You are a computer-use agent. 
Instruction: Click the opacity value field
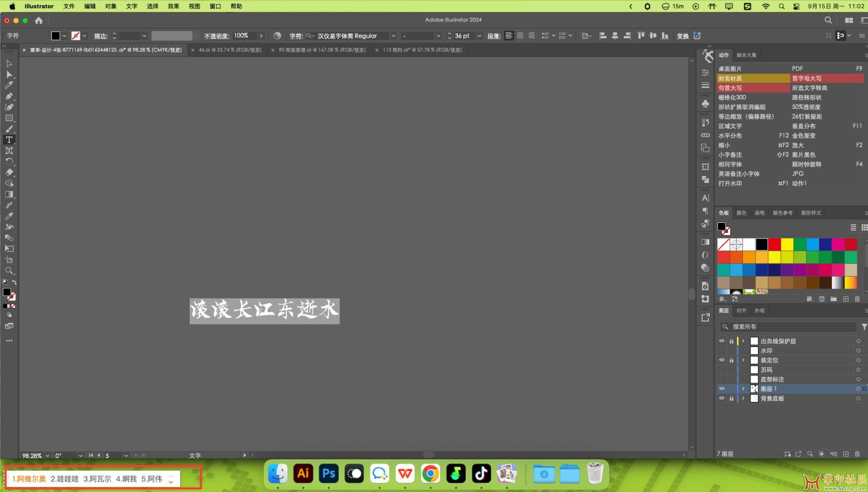pos(245,36)
